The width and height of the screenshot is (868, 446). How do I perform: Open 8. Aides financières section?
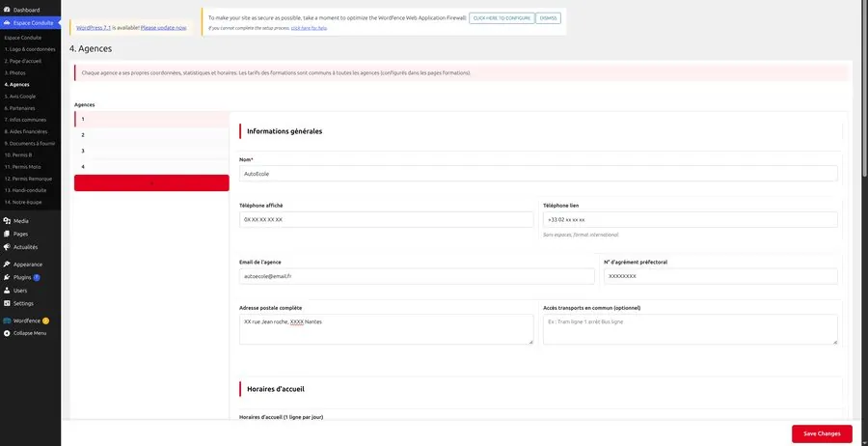tap(26, 131)
